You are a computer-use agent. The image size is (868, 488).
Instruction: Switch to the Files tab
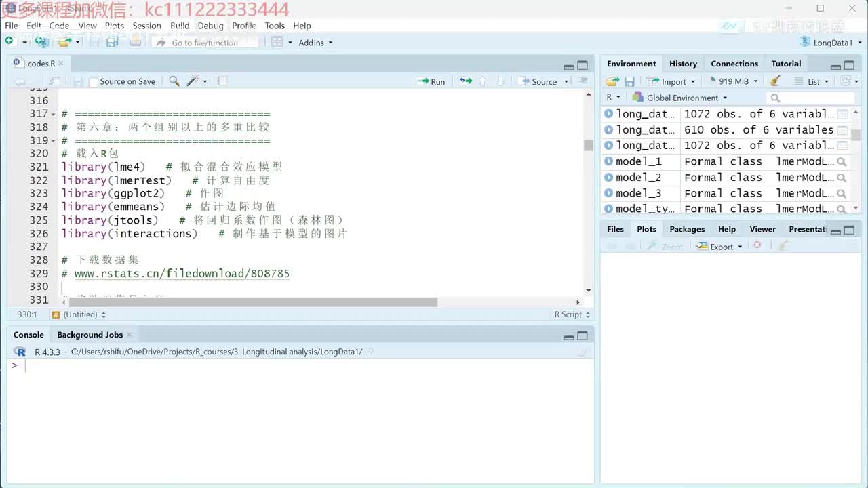click(615, 229)
